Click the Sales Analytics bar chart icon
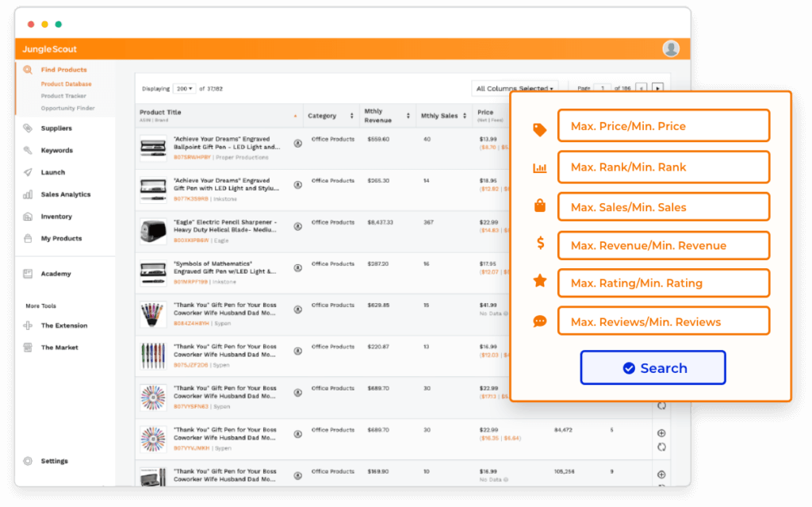This screenshot has width=812, height=507. [28, 194]
